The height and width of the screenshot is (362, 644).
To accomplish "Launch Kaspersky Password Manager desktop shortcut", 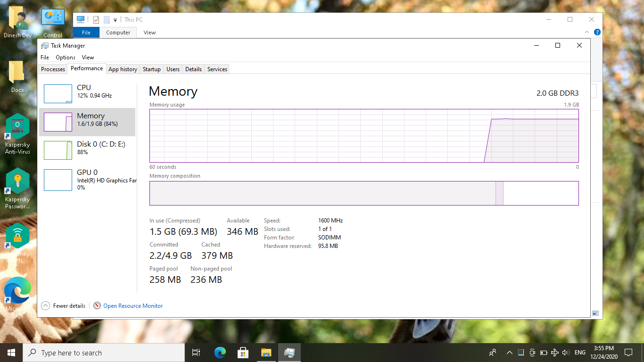I will tap(17, 189).
